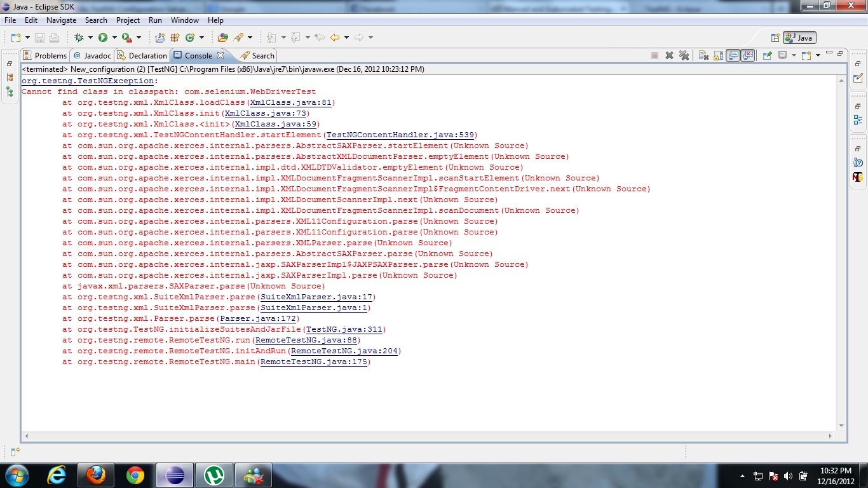This screenshot has width=868, height=488.
Task: Click the Pin Console icon
Action: coord(768,55)
